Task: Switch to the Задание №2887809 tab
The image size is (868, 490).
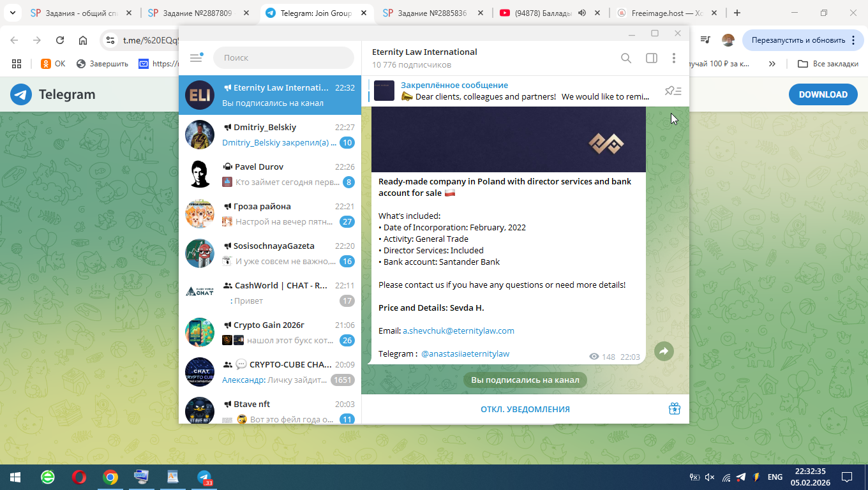Action: [200, 13]
